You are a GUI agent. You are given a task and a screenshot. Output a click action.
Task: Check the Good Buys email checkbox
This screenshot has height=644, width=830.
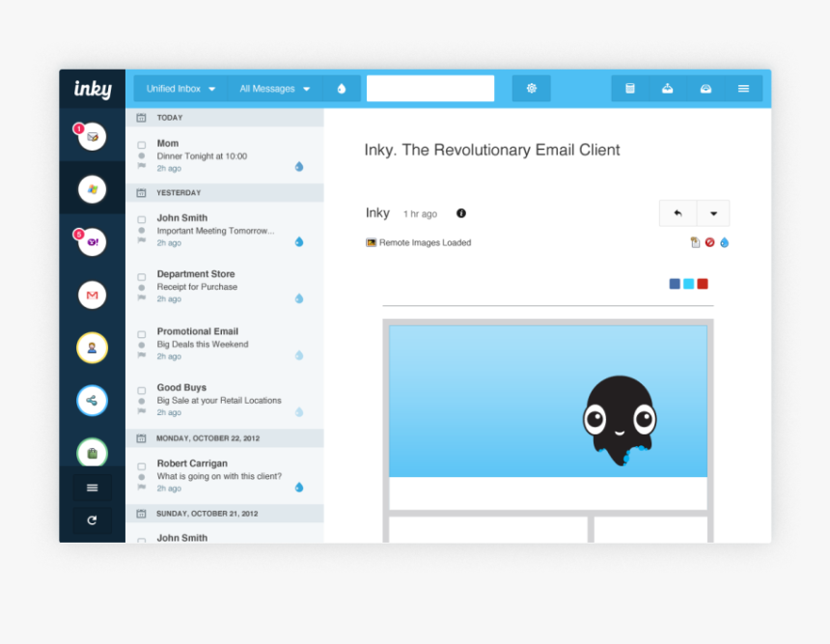coord(141,390)
